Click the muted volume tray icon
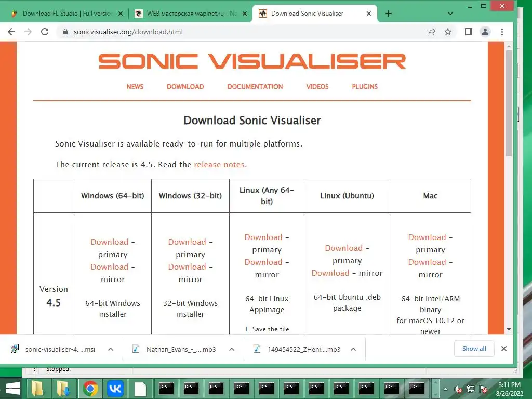Screen dimensions: 532x399 (458, 390)
